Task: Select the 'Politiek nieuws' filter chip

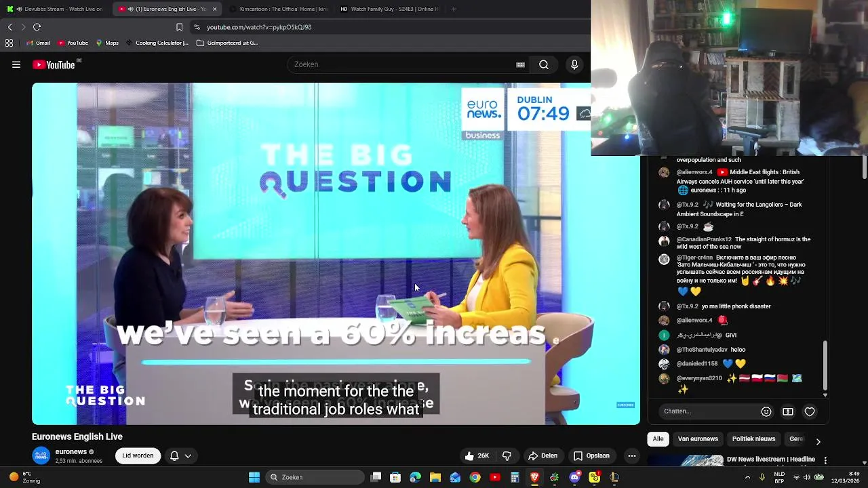Action: pos(753,439)
